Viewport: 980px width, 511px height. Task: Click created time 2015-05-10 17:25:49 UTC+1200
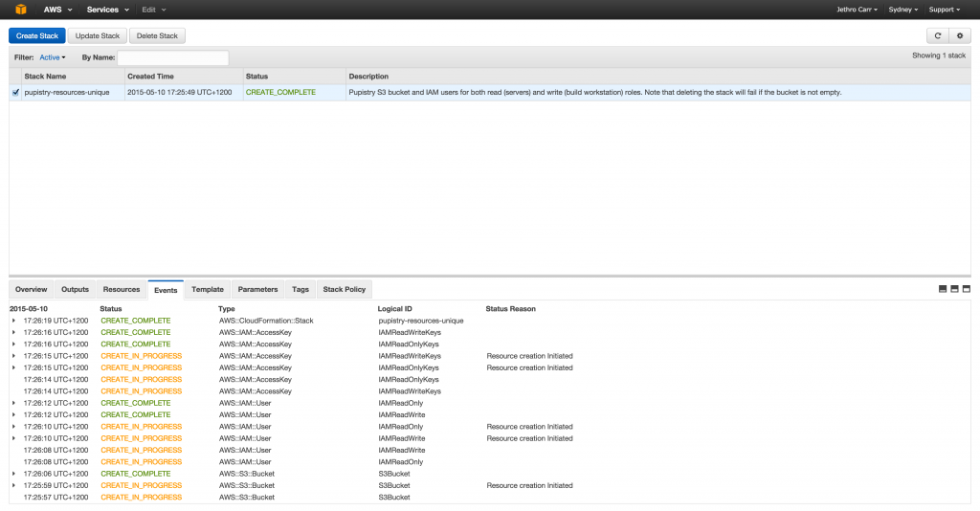pos(179,93)
